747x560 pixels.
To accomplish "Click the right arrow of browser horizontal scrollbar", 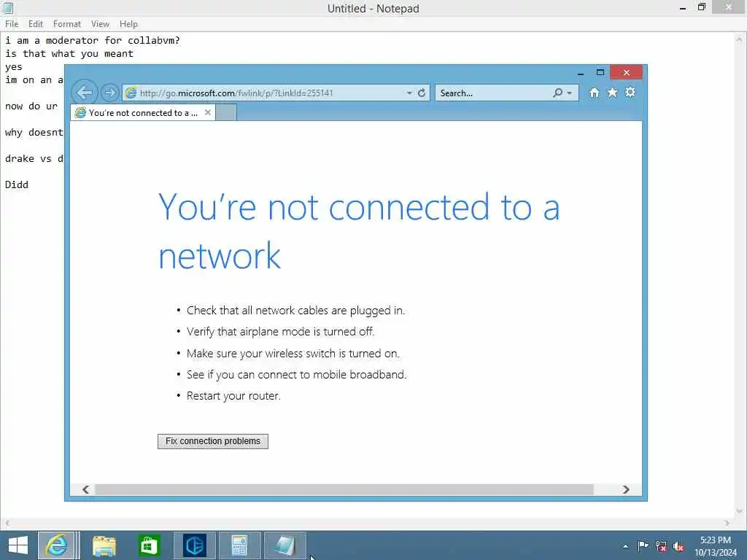I will pos(626,489).
